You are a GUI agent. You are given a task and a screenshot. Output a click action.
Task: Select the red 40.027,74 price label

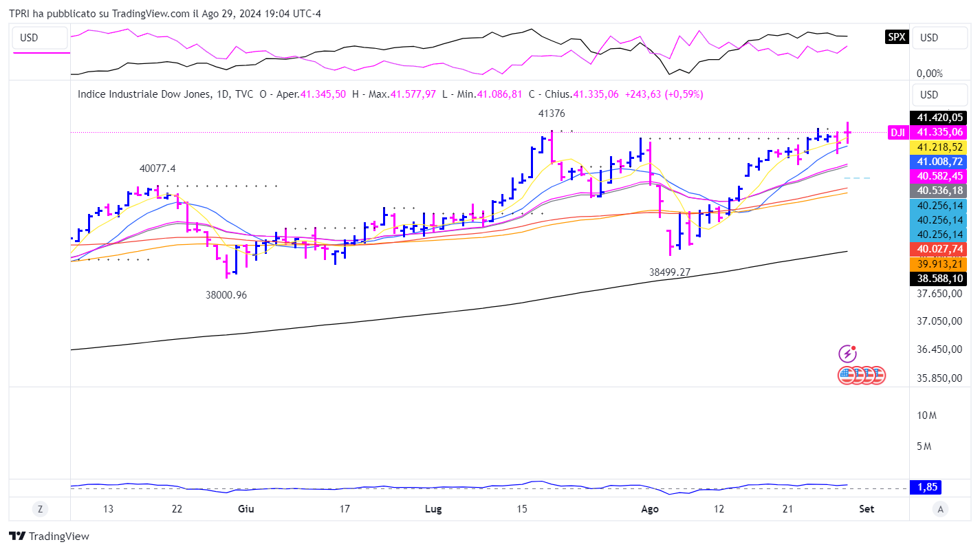[938, 248]
